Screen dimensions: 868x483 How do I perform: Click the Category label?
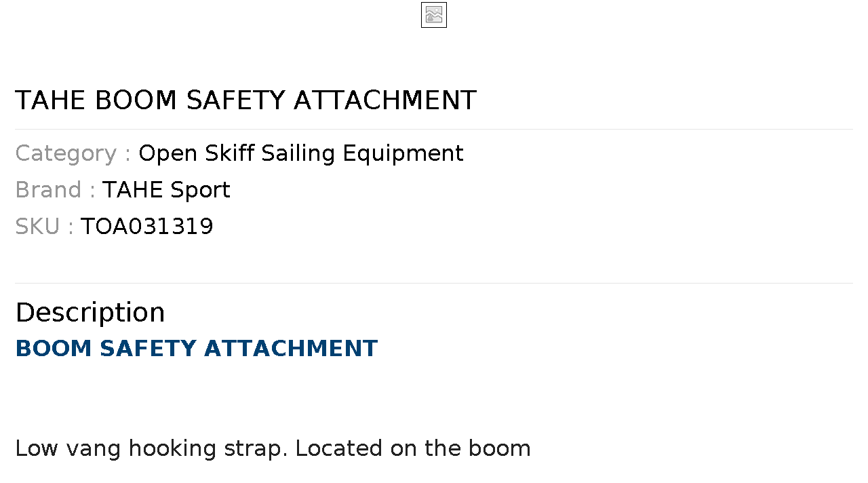73,153
